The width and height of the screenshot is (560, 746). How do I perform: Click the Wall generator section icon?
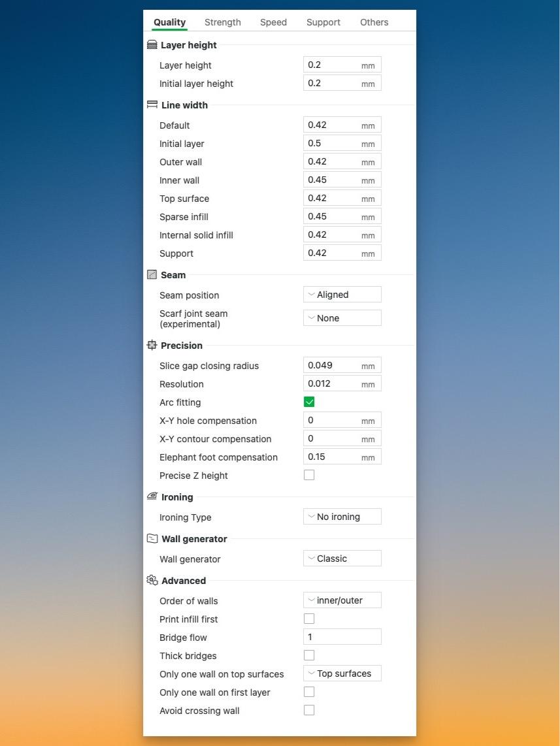coord(152,538)
